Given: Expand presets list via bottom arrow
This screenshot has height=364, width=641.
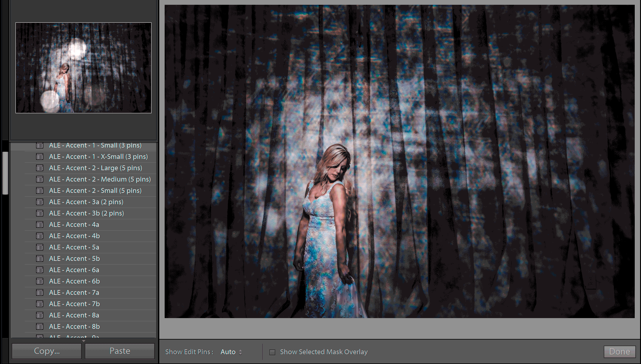Looking at the screenshot, I should point(84,341).
